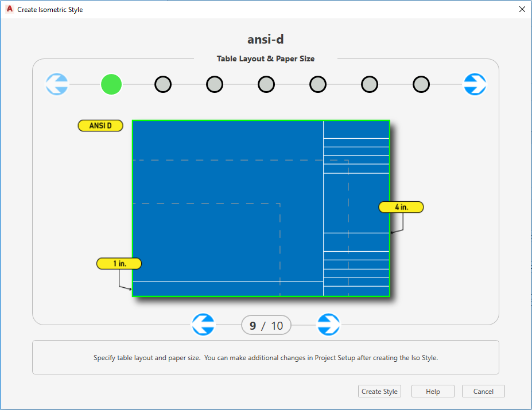Screen dimensions: 532x410
Task: Select the blue table layout preview
Action: 261,208
